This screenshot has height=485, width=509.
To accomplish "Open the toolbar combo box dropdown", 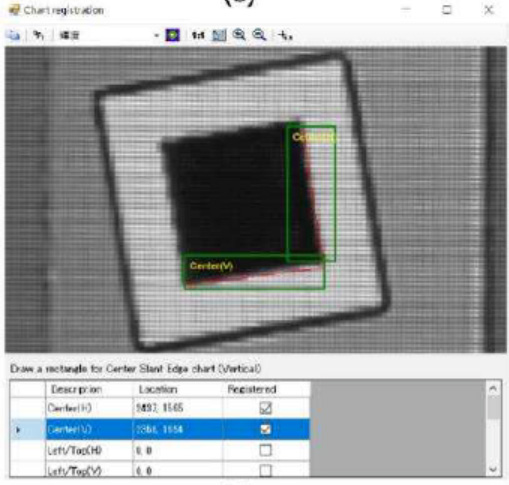I will (x=156, y=35).
